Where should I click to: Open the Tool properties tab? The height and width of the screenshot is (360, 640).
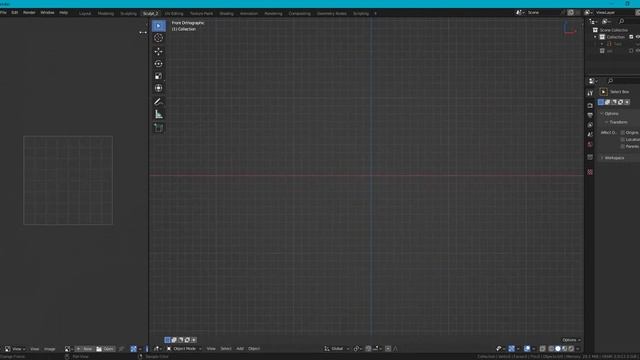[x=590, y=93]
